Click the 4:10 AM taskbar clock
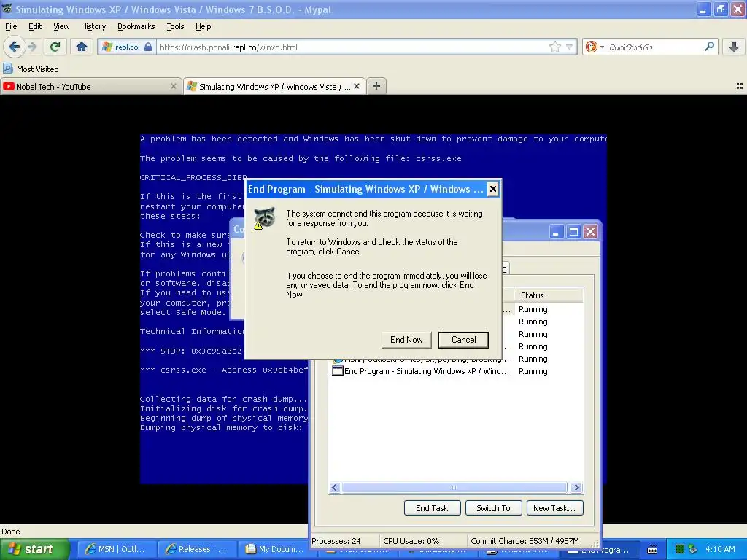The image size is (747, 560). (x=720, y=549)
